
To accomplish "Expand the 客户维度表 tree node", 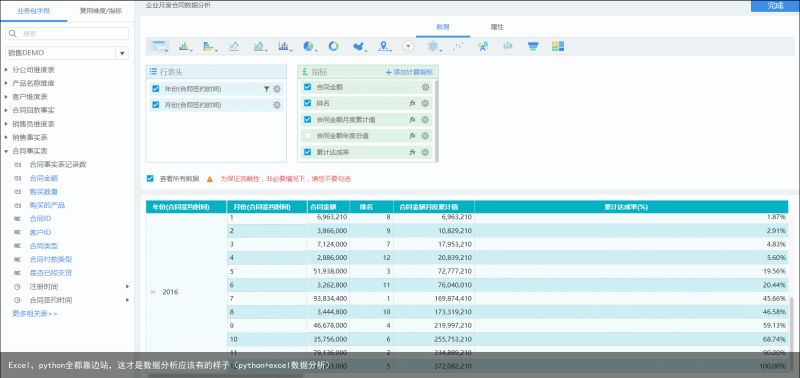I will click(x=6, y=96).
